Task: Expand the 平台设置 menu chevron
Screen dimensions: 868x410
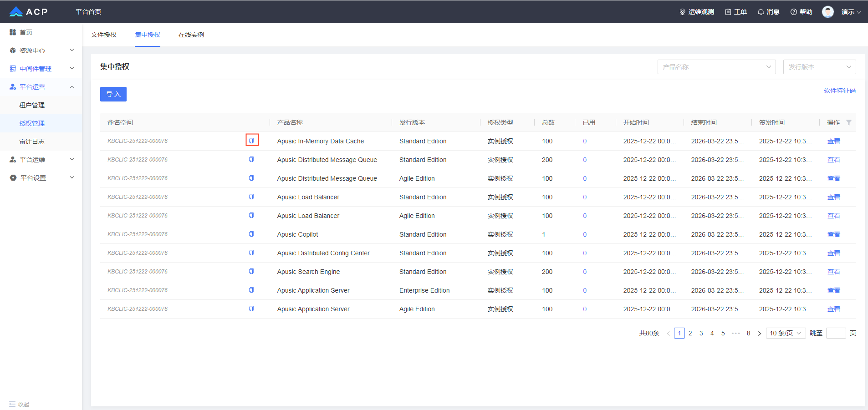Action: coord(72,177)
